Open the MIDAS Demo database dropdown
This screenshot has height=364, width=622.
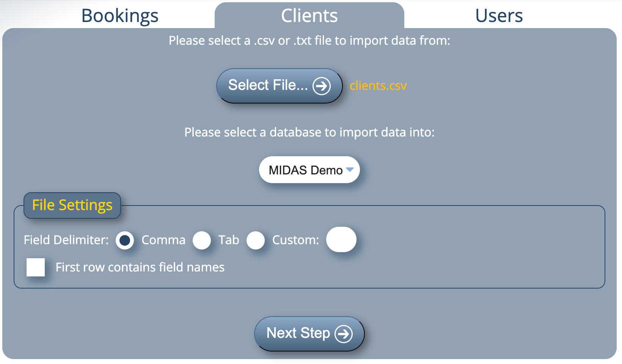click(x=309, y=170)
